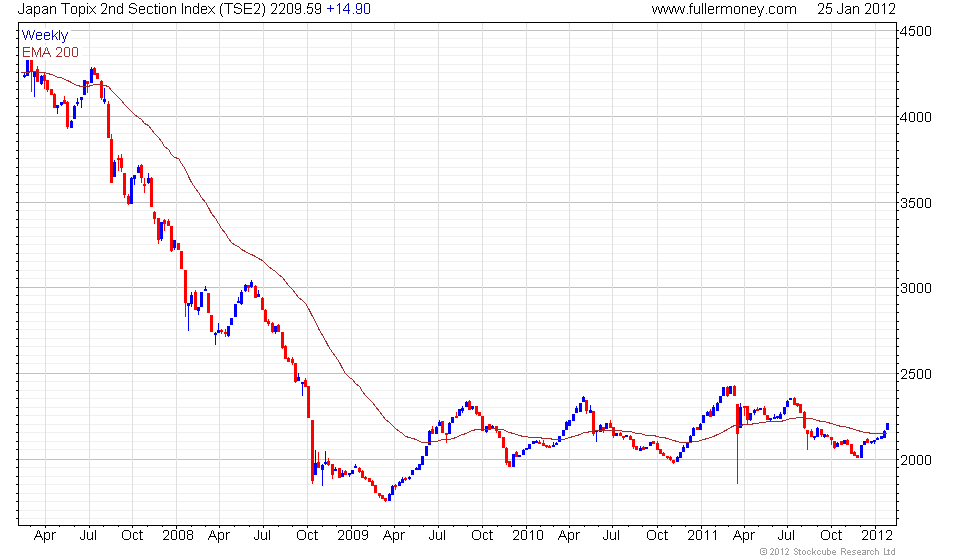The image size is (980, 560).
Task: Click the 2009 x-axis label
Action: (352, 536)
